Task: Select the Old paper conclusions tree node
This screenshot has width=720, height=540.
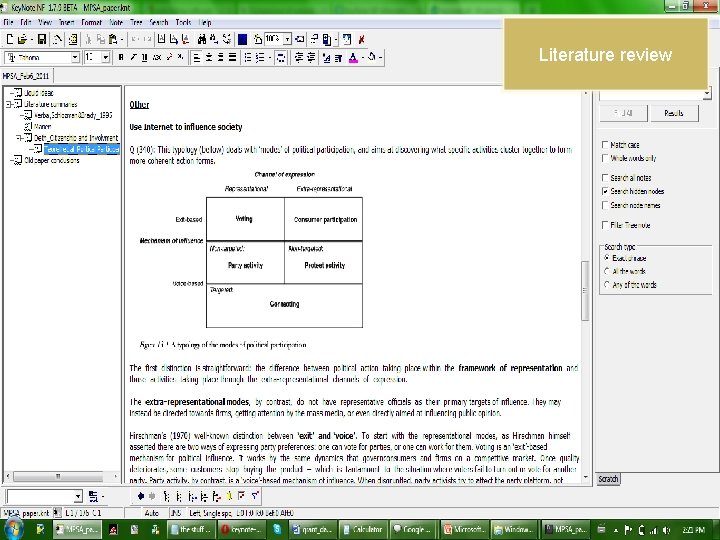Action: (x=51, y=160)
